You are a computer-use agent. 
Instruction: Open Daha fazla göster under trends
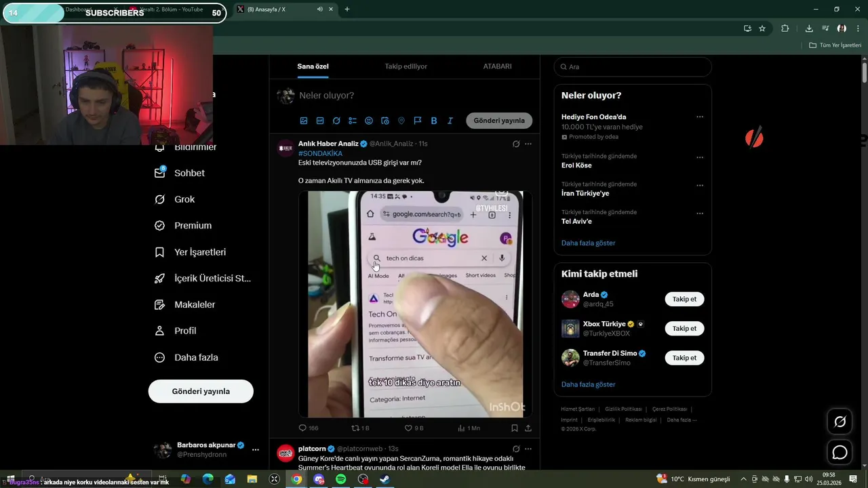click(x=588, y=243)
